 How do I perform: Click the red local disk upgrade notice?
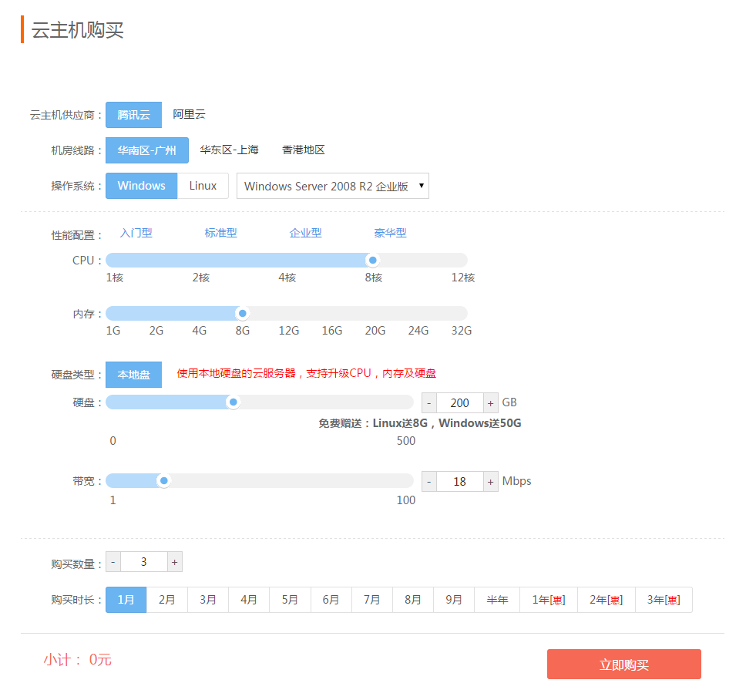[307, 373]
